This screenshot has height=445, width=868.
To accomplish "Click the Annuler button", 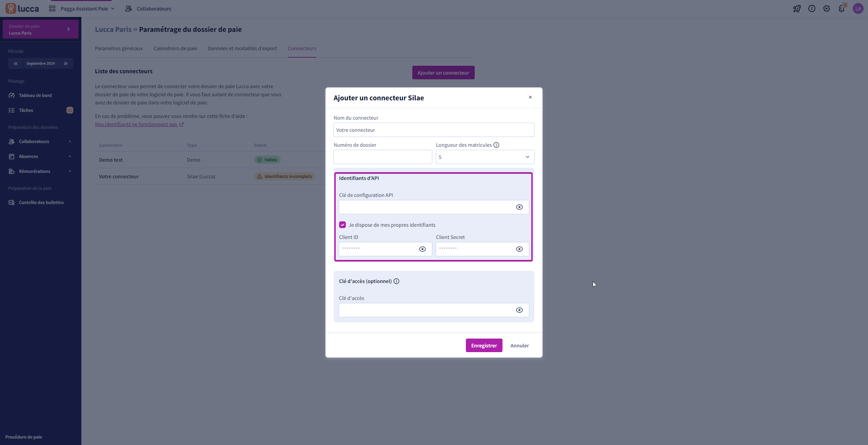I will (x=519, y=345).
